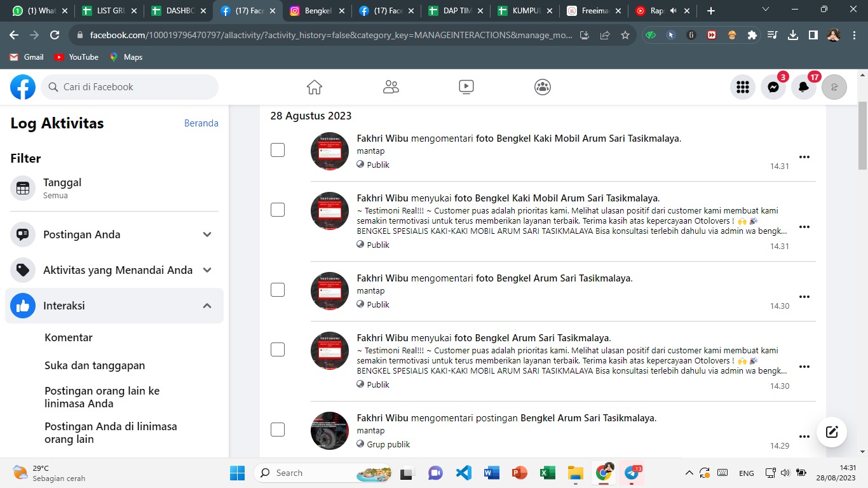The width and height of the screenshot is (868, 488).
Task: Open the account profile avatar menu
Action: click(x=834, y=87)
